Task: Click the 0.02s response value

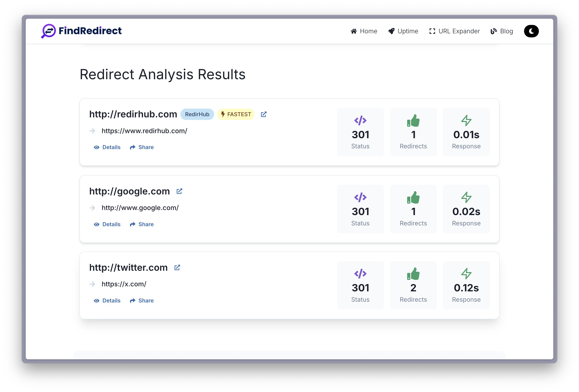Action: click(x=466, y=212)
